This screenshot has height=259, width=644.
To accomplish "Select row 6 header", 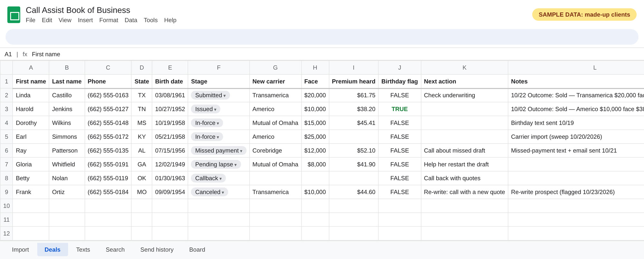I will [x=6, y=151].
